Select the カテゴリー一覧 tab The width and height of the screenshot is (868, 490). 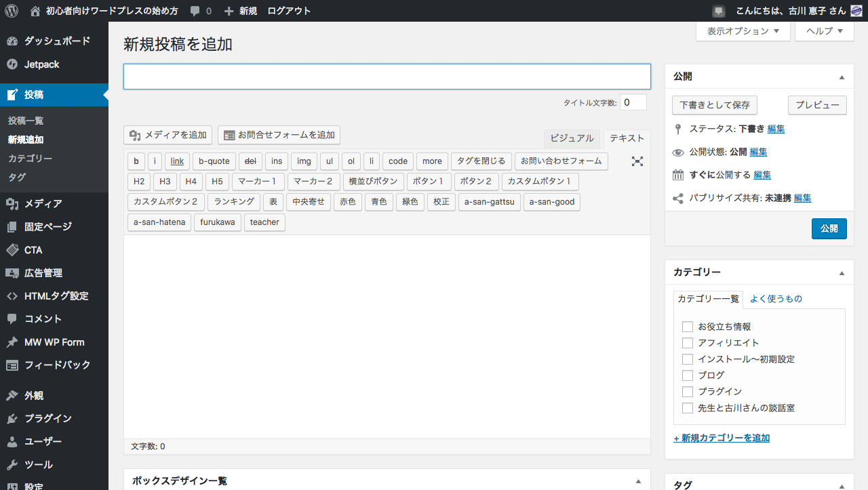(708, 299)
